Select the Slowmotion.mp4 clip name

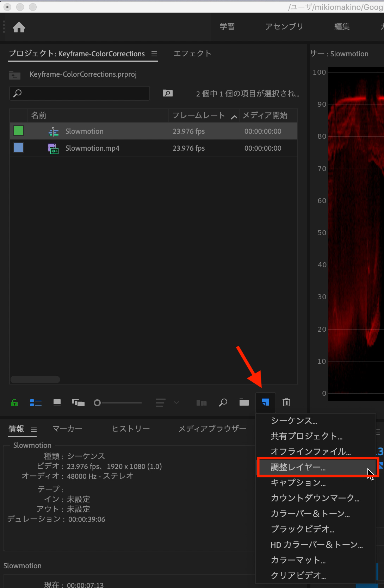pos(92,148)
